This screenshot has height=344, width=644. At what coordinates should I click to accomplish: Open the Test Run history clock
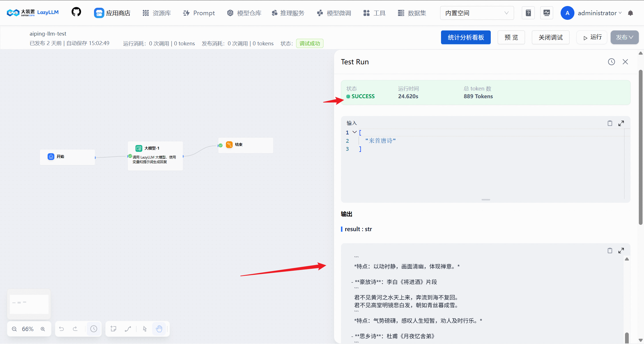(611, 62)
